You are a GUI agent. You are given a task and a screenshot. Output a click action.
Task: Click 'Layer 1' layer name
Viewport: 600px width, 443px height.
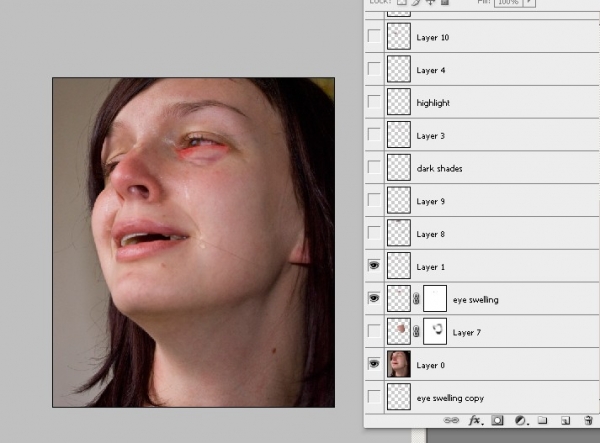(x=430, y=267)
